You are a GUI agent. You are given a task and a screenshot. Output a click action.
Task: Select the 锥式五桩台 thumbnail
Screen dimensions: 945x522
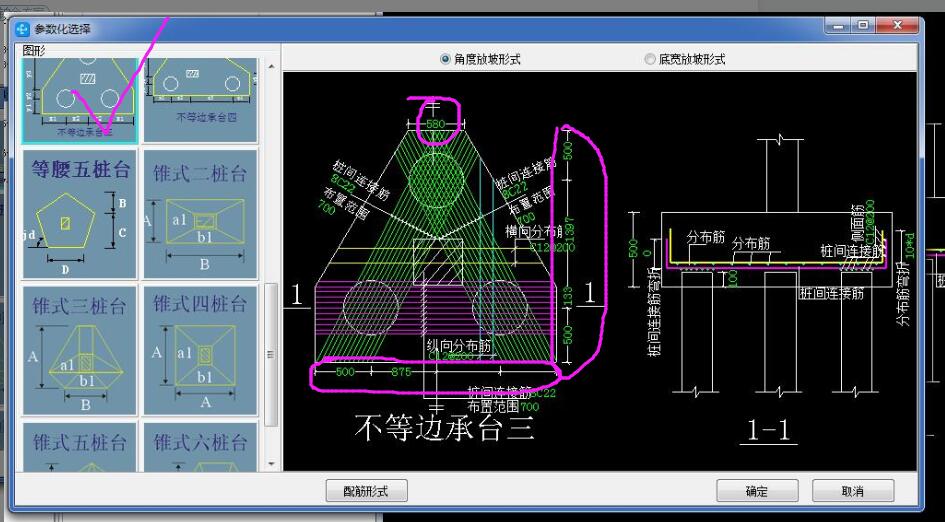(80, 447)
